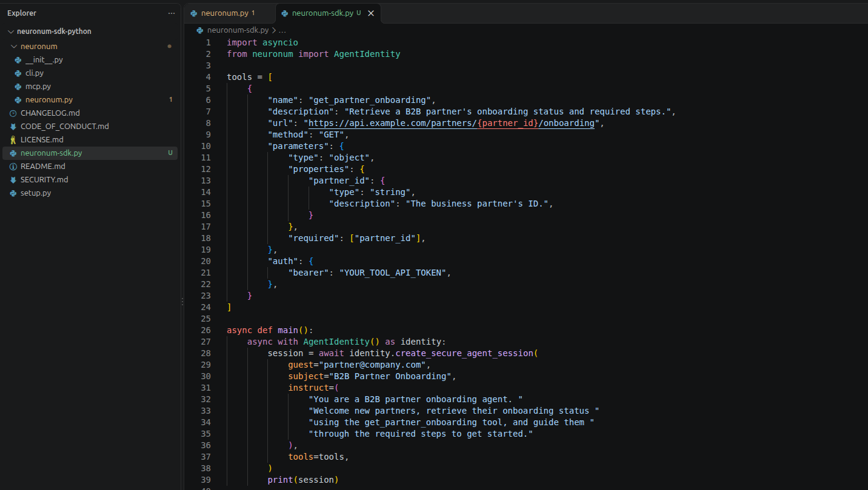
Task: Open SECURITY.md in the file tree
Action: tap(44, 180)
